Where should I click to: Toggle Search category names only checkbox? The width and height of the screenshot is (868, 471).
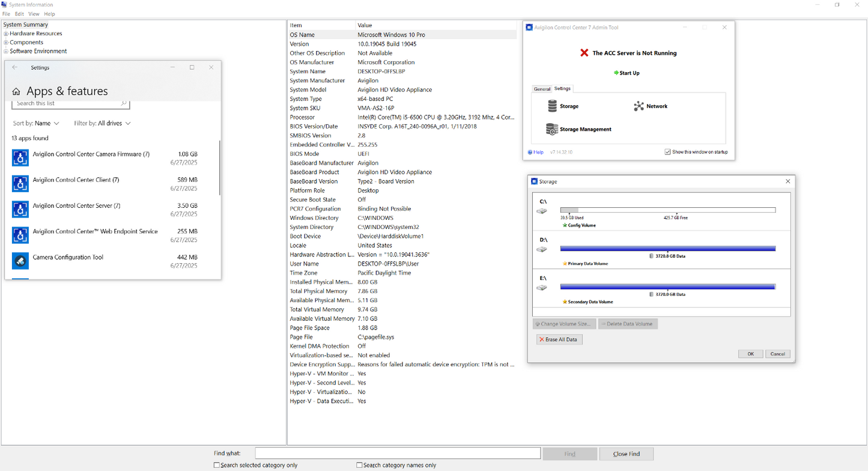359,465
